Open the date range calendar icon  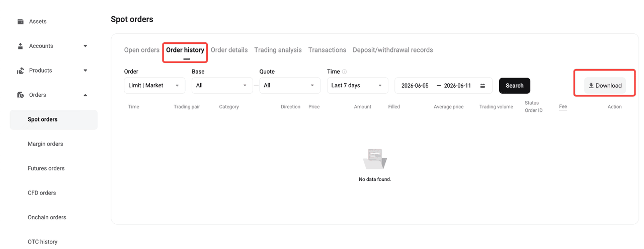pos(482,86)
